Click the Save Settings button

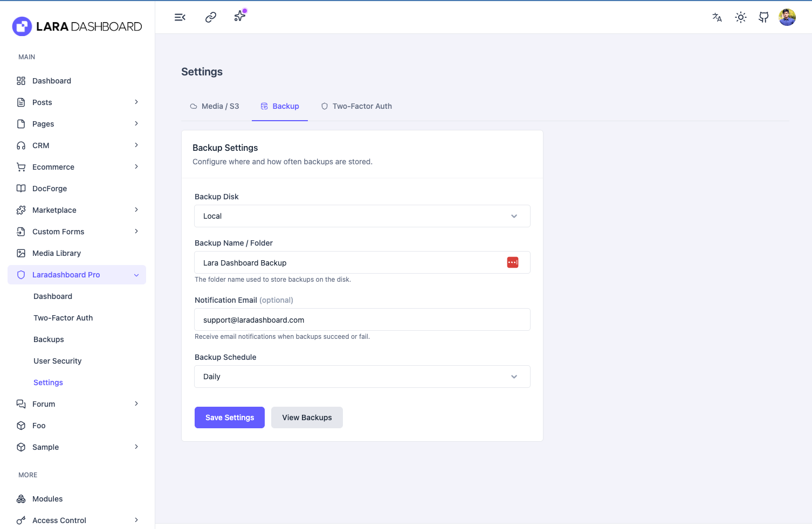click(229, 417)
